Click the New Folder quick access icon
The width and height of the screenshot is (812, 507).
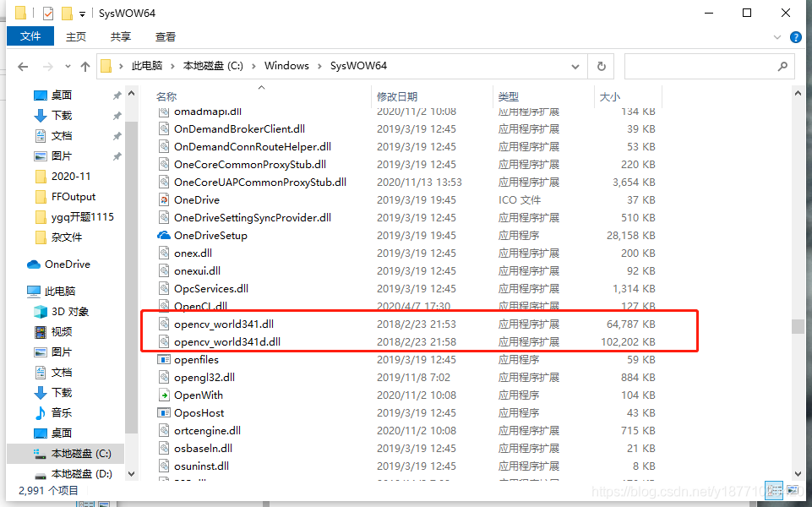pyautogui.click(x=67, y=13)
